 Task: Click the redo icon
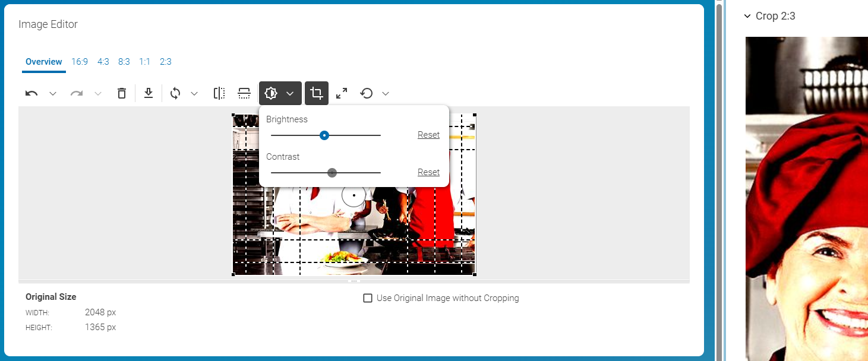point(77,93)
